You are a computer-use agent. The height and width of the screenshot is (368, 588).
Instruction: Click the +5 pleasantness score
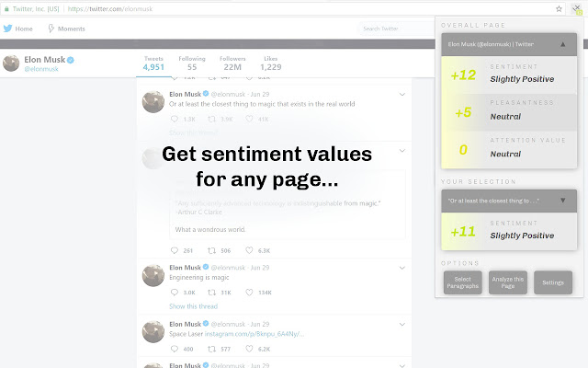(463, 112)
